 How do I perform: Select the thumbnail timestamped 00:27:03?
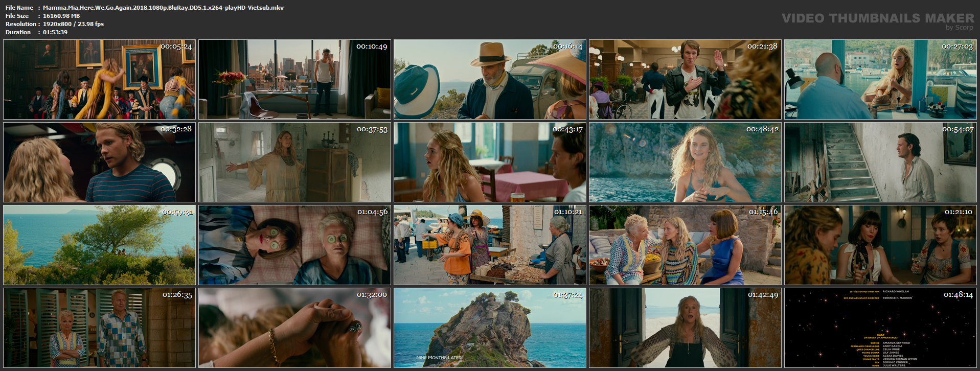click(x=880, y=80)
